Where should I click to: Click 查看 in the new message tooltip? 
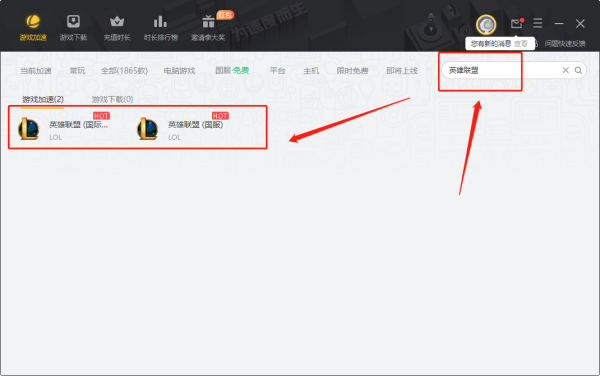(521, 44)
